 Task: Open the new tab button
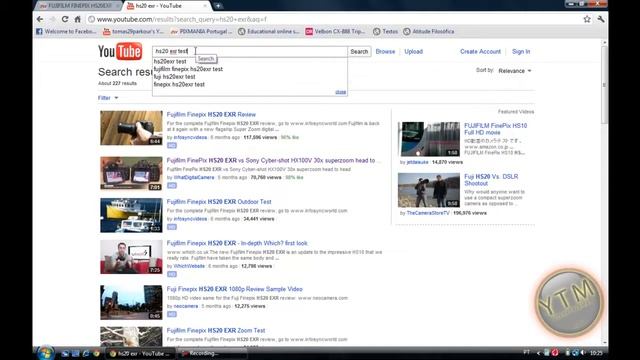[218, 6]
